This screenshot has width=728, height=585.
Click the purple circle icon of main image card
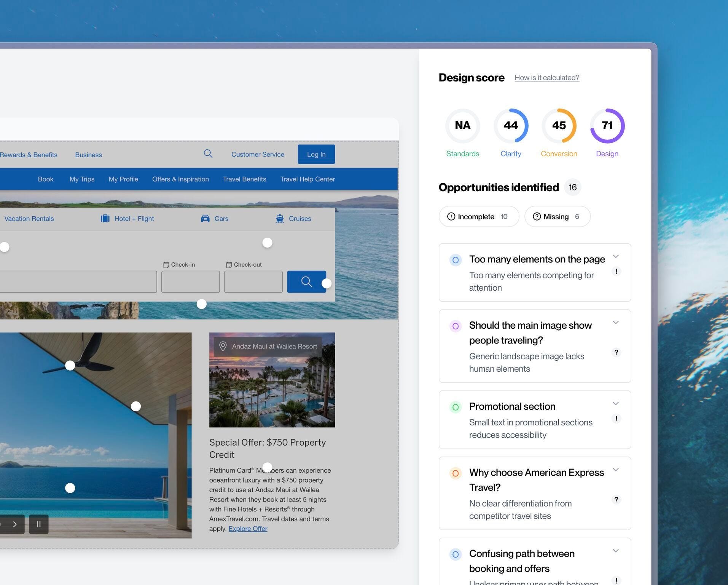[455, 326]
